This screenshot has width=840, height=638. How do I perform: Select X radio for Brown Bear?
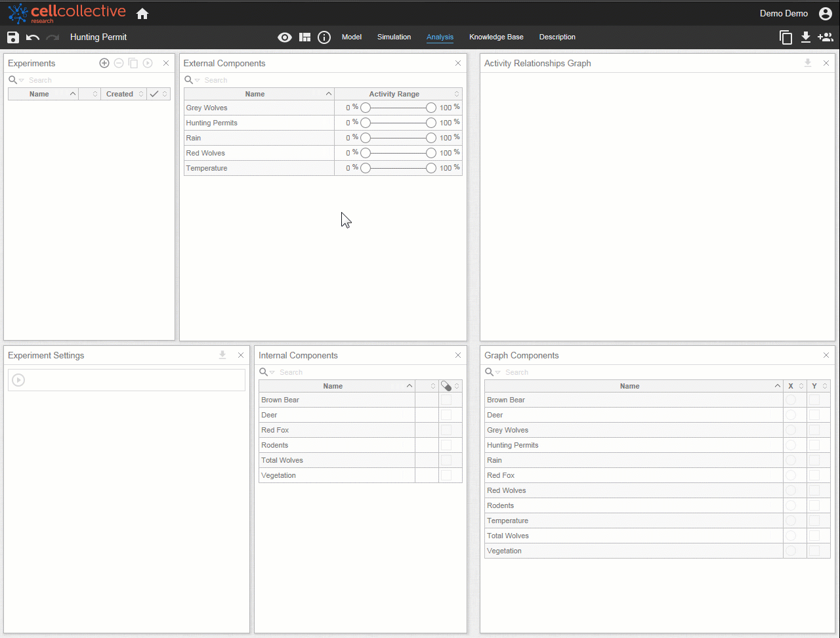point(791,400)
